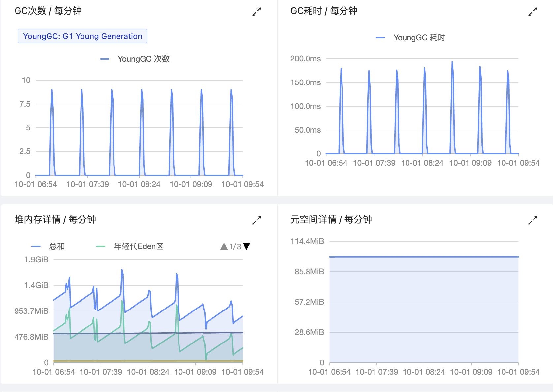Click blue line swatch for YoungGC 耗时

(380, 38)
